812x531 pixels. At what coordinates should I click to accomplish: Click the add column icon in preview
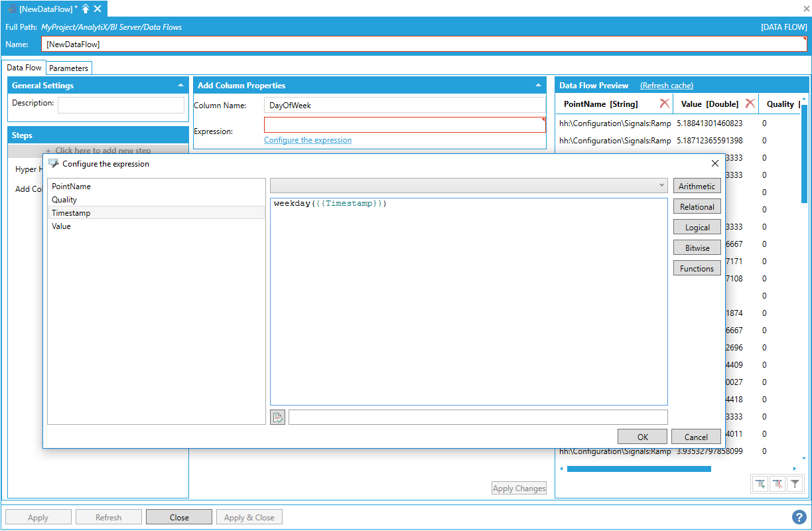(761, 485)
